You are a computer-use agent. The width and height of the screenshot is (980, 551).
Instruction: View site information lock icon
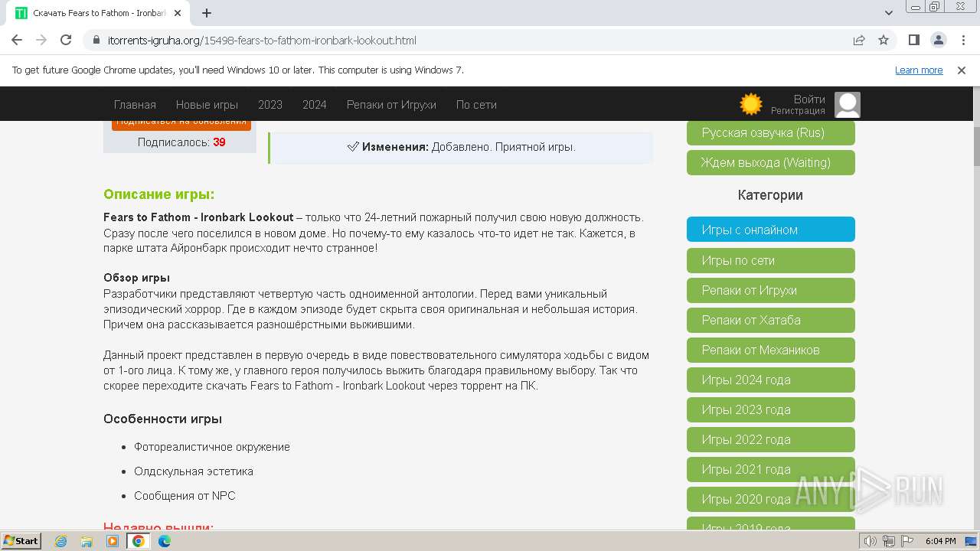click(x=96, y=40)
